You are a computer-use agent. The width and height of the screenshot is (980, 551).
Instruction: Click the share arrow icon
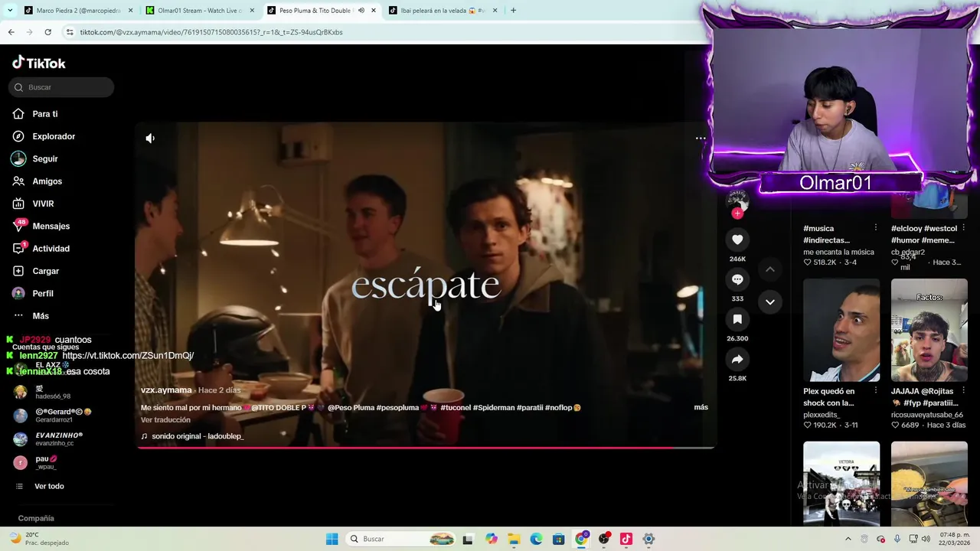(x=737, y=359)
